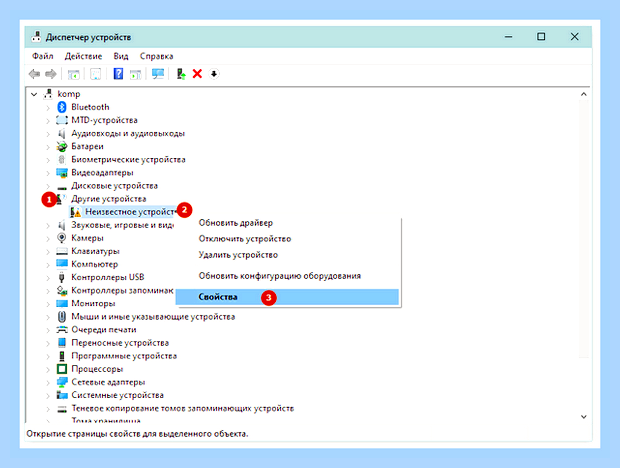Select the Дисковые устройства row
This screenshot has height=468, width=620.
114,186
